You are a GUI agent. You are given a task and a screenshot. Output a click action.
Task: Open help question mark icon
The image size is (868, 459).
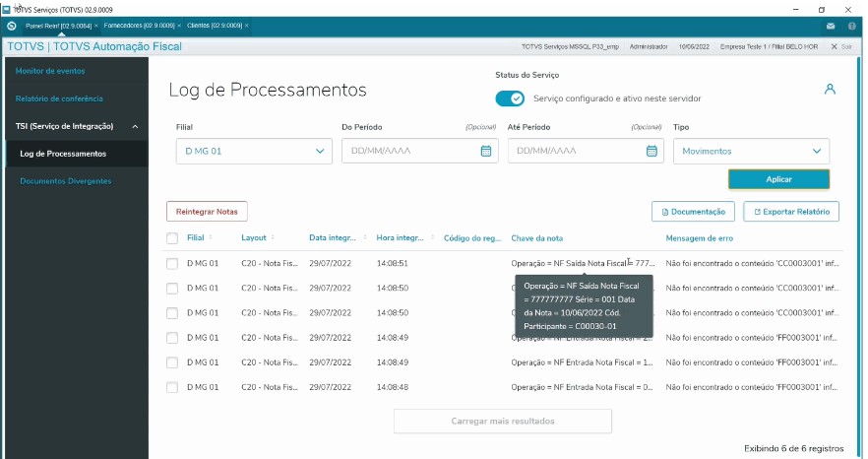click(852, 25)
